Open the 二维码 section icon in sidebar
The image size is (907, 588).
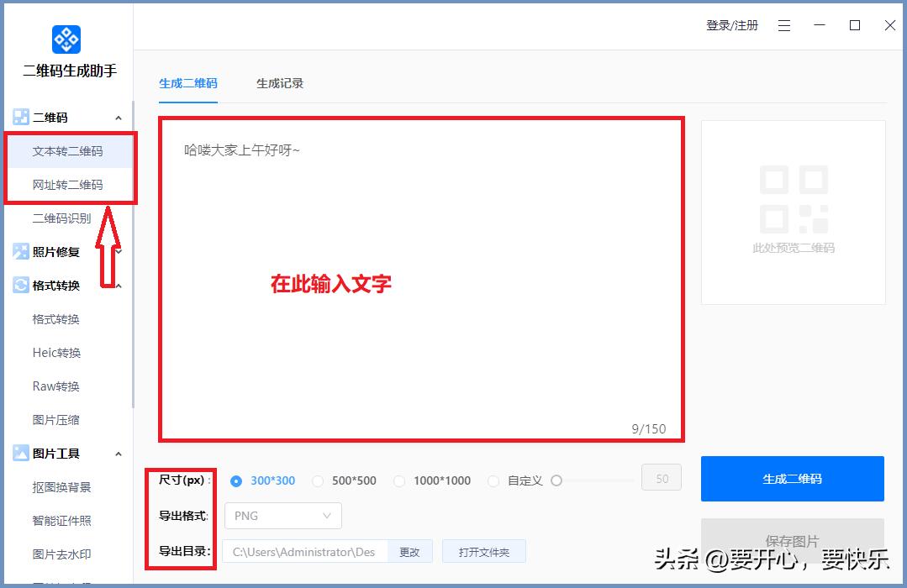20,117
